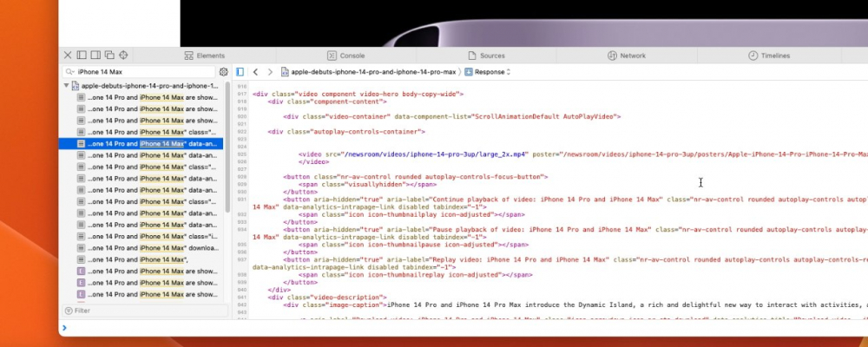
Task: Dock inspector to right side of window
Action: pyautogui.click(x=95, y=56)
